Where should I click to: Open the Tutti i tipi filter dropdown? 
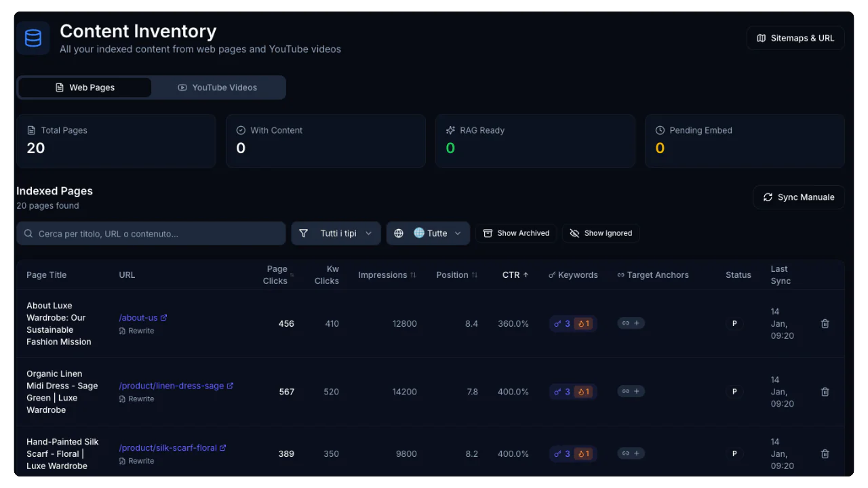(x=336, y=233)
